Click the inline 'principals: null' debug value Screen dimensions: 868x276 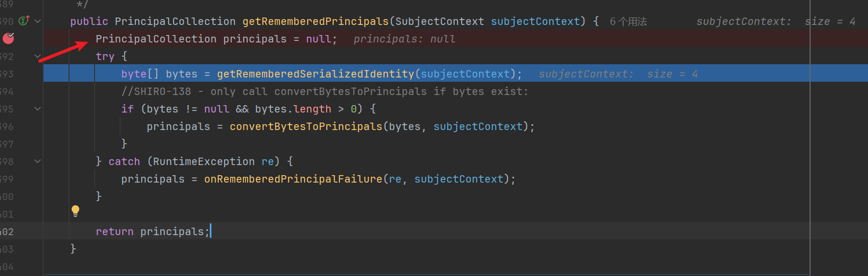click(404, 39)
